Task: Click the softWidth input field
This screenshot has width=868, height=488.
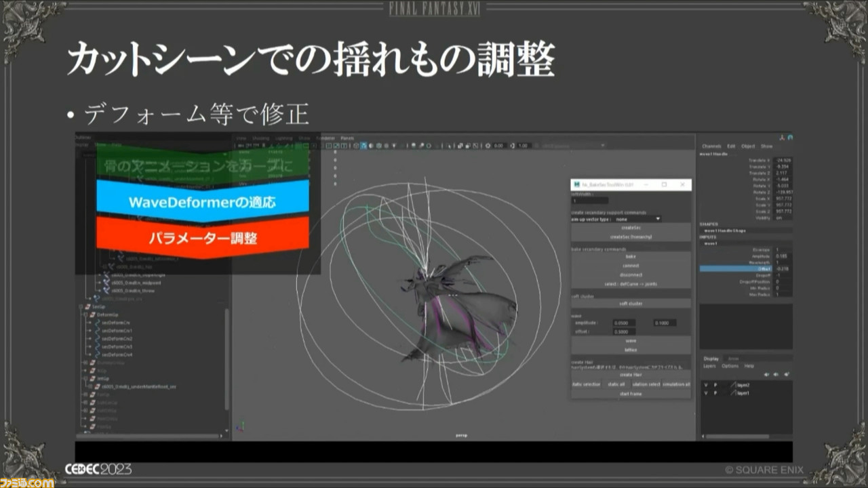Action: pos(589,201)
